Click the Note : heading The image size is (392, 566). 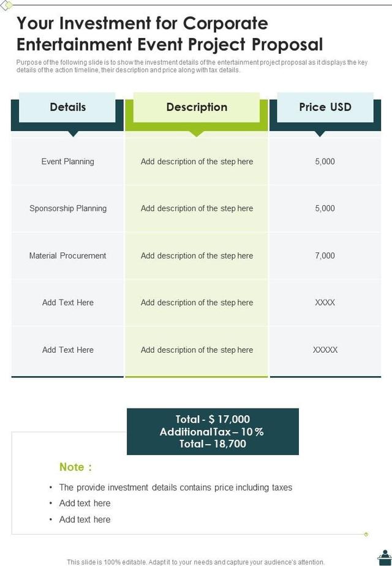pyautogui.click(x=75, y=467)
